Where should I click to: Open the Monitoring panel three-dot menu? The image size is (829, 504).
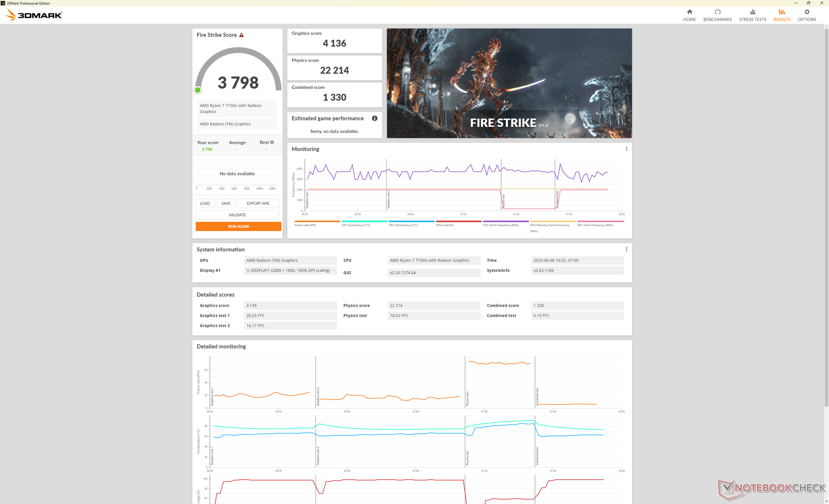click(x=626, y=149)
